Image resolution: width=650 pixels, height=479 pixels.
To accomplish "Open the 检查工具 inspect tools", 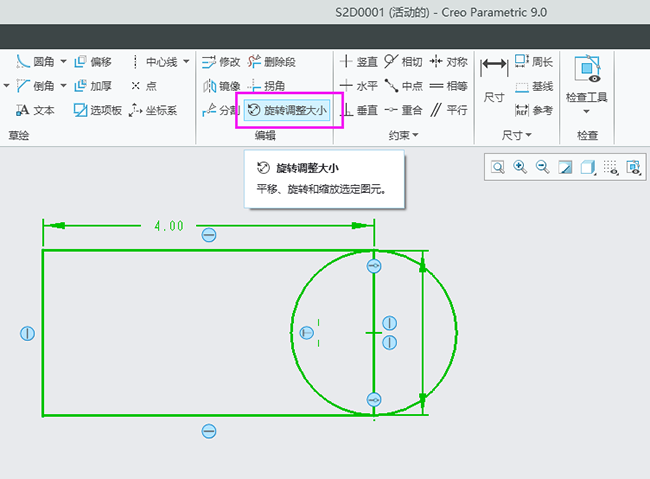I will point(587,79).
